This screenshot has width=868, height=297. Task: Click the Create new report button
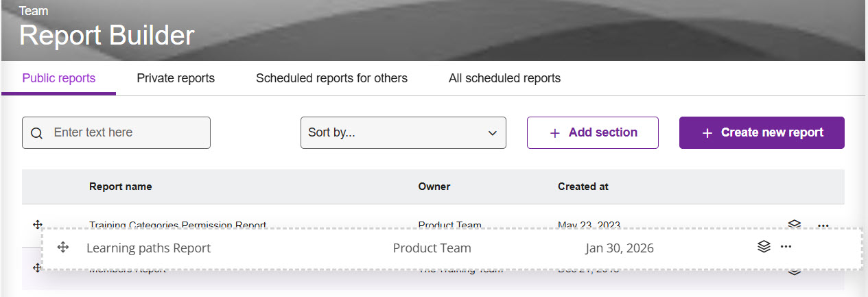click(762, 132)
